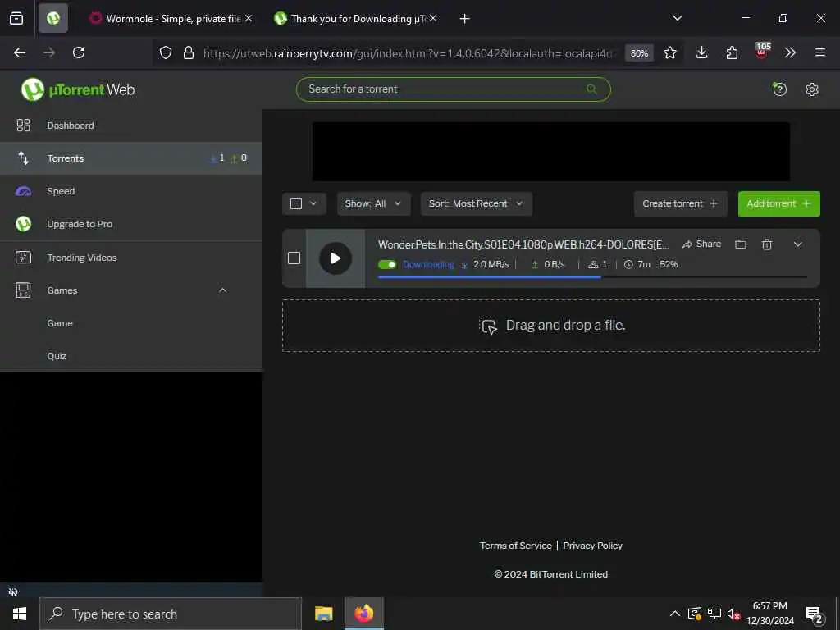
Task: Open the Game submenu item
Action: coord(131,323)
